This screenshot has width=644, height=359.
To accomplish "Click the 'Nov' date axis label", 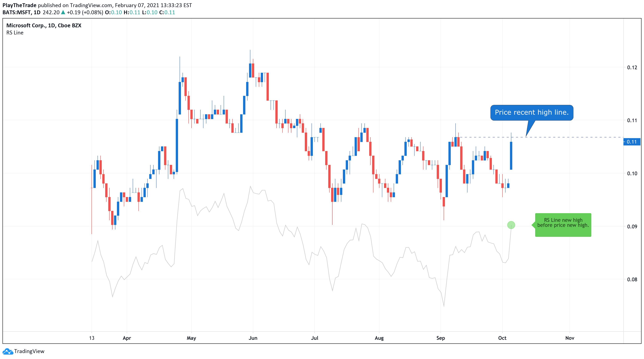I will (570, 338).
